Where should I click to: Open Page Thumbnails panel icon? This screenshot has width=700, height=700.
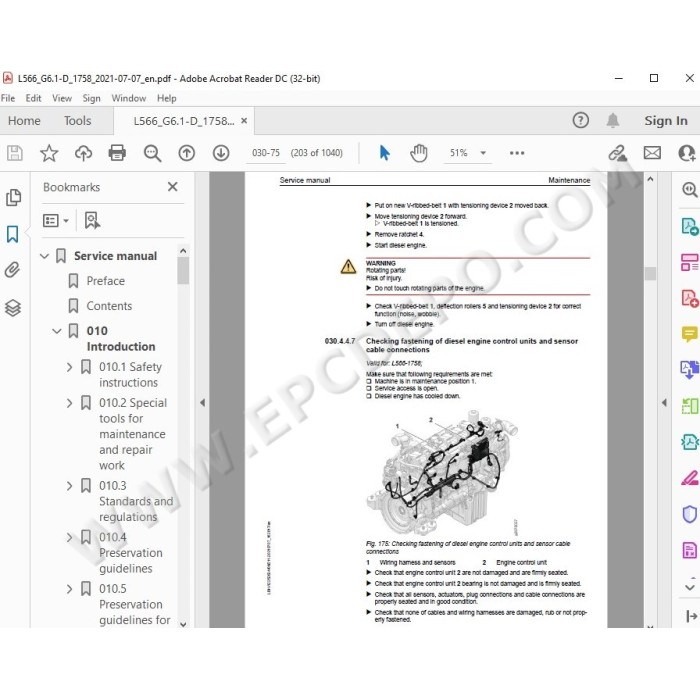click(x=13, y=197)
